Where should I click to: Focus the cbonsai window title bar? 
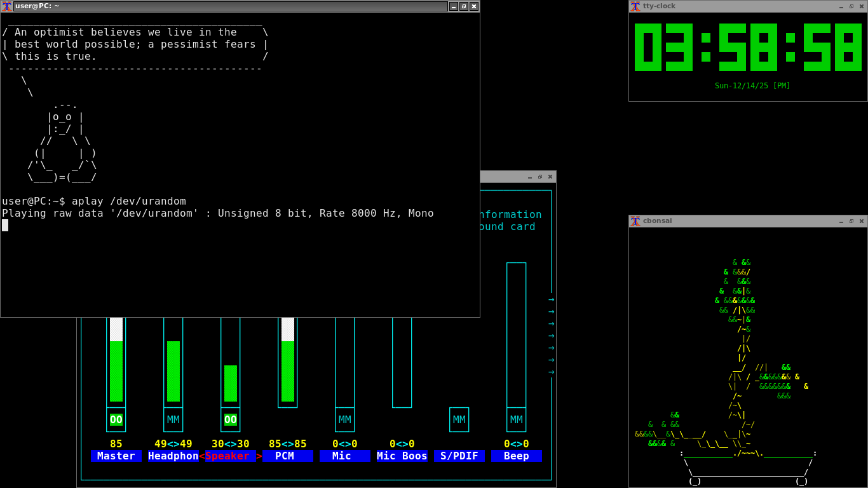click(731, 221)
